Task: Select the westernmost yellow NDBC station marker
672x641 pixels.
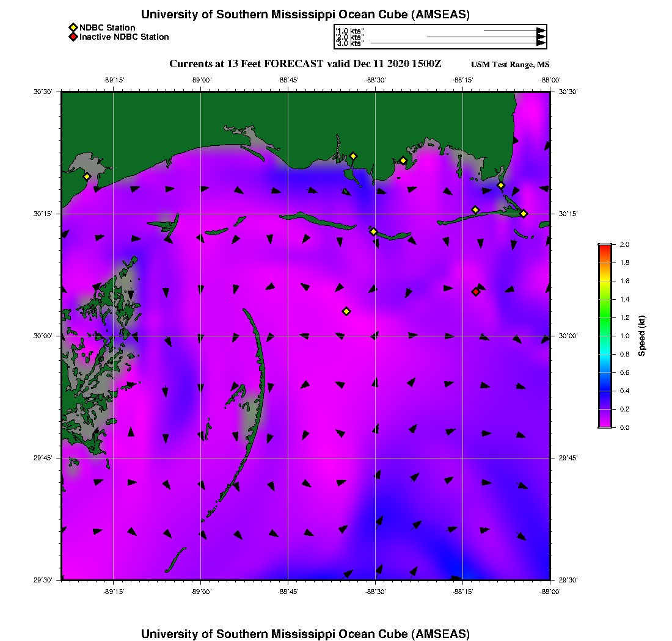Action: coord(87,176)
